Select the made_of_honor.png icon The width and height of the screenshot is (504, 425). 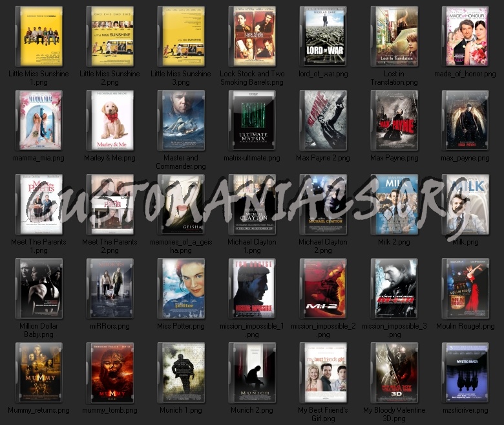pyautogui.click(x=465, y=36)
